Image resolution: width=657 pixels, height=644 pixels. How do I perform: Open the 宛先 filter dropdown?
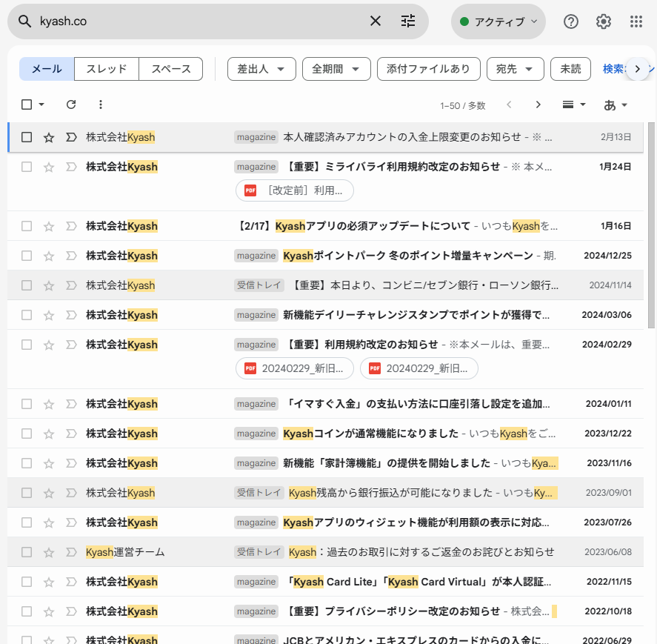click(x=516, y=69)
